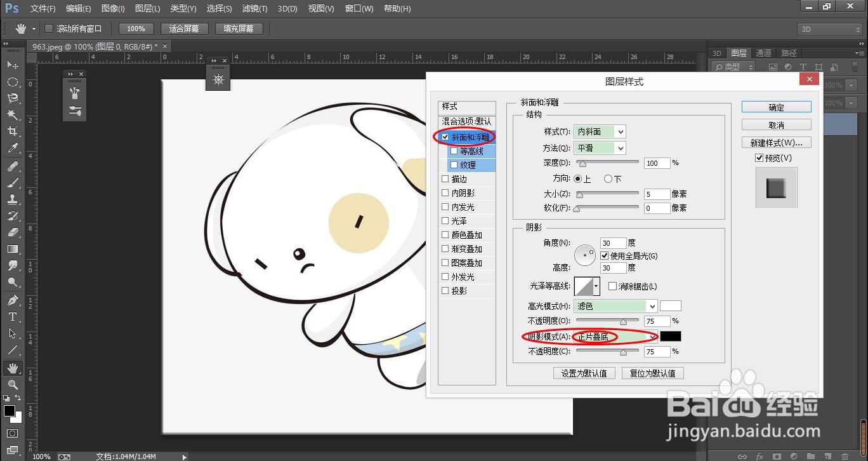The image size is (868, 461).
Task: Toggle the Preview (预览) checkbox
Action: [759, 157]
